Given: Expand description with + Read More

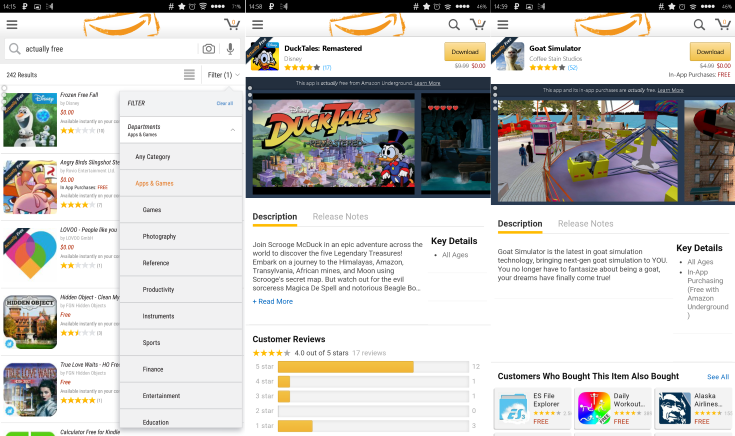Looking at the screenshot, I should point(273,301).
